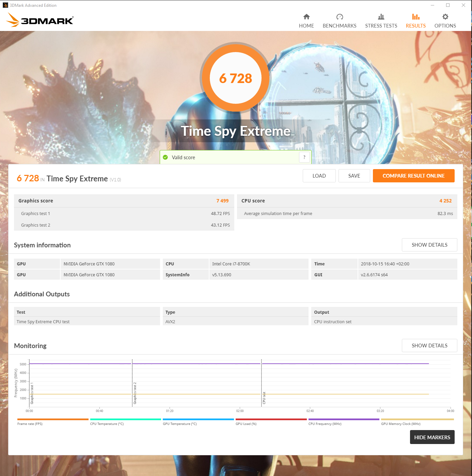This screenshot has width=472, height=476.
Task: Click the Home house icon
Action: tap(306, 17)
